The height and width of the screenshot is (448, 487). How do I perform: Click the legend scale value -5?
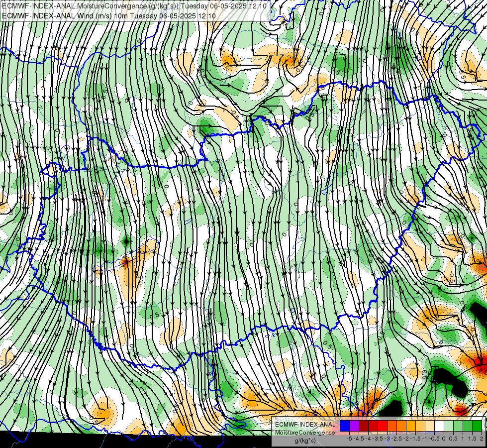click(x=349, y=439)
